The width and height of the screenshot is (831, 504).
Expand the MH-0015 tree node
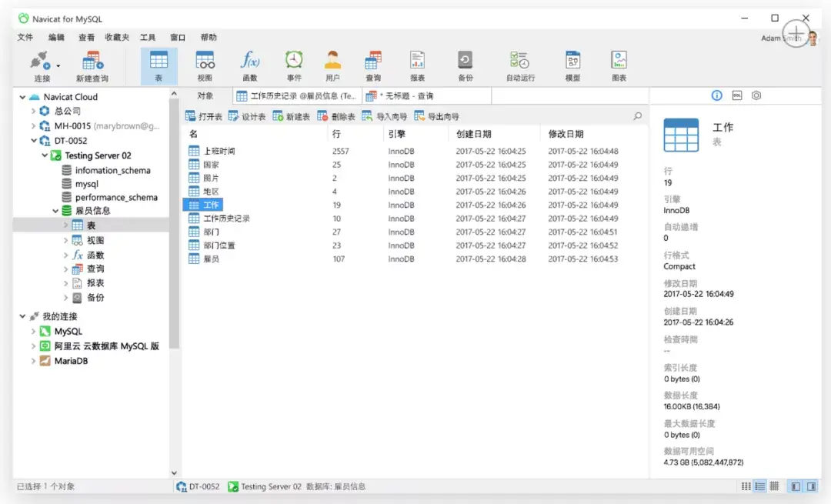tap(33, 125)
